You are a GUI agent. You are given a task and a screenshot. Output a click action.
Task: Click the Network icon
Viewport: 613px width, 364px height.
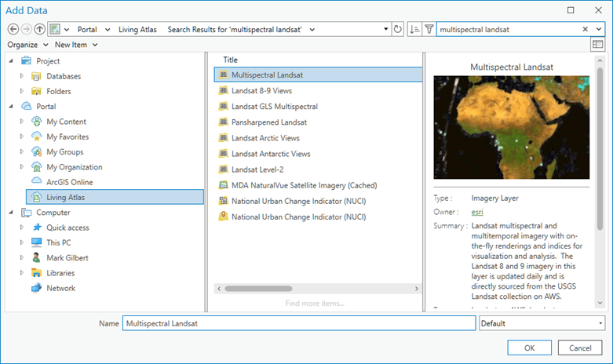click(x=36, y=288)
